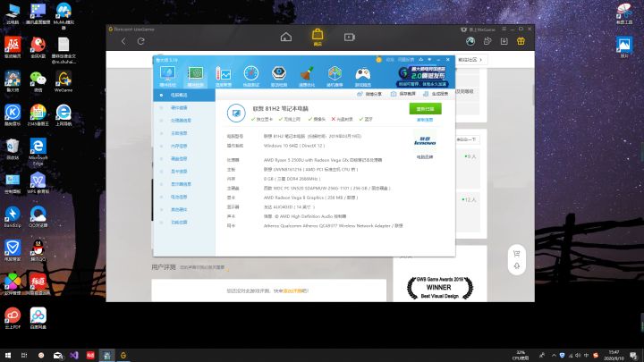This screenshot has width=644, height=362.
Task: Open the colorful cube software icon in Ludashi
Action: click(335, 76)
